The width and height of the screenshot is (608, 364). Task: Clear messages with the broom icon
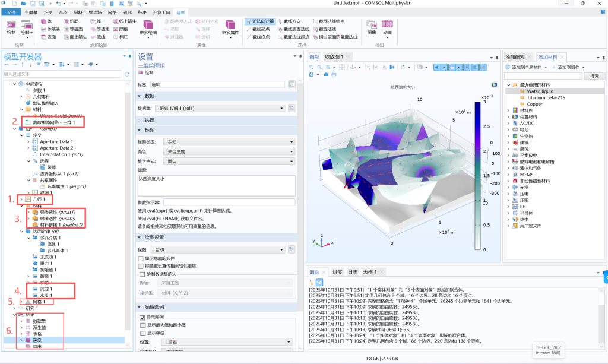[x=311, y=281]
